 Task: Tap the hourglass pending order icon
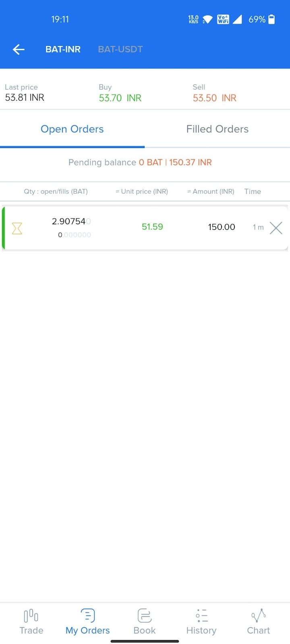[17, 228]
